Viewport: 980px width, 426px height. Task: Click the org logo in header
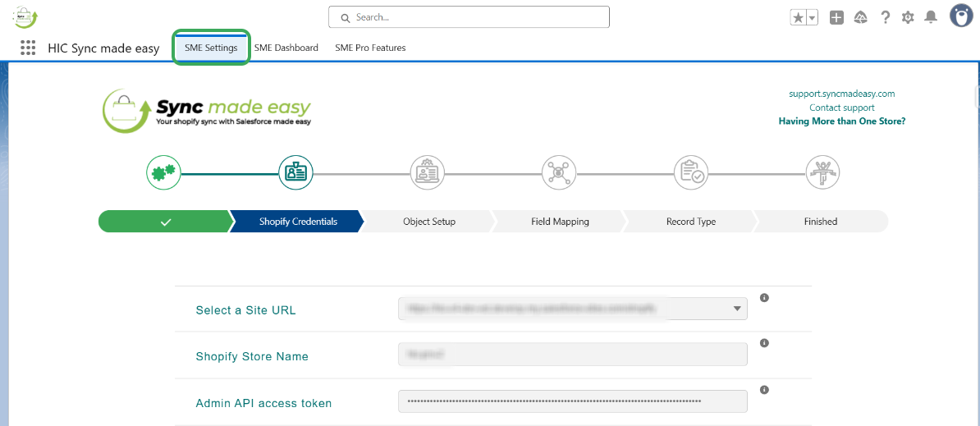[25, 17]
